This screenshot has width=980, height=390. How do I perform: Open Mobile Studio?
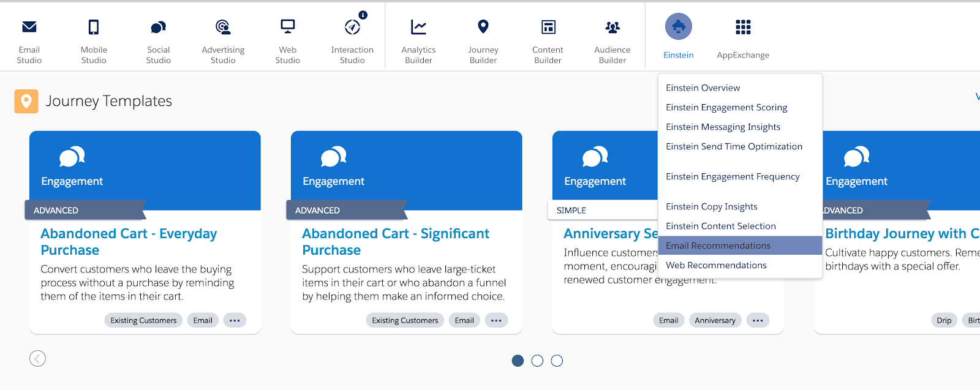coord(94,40)
